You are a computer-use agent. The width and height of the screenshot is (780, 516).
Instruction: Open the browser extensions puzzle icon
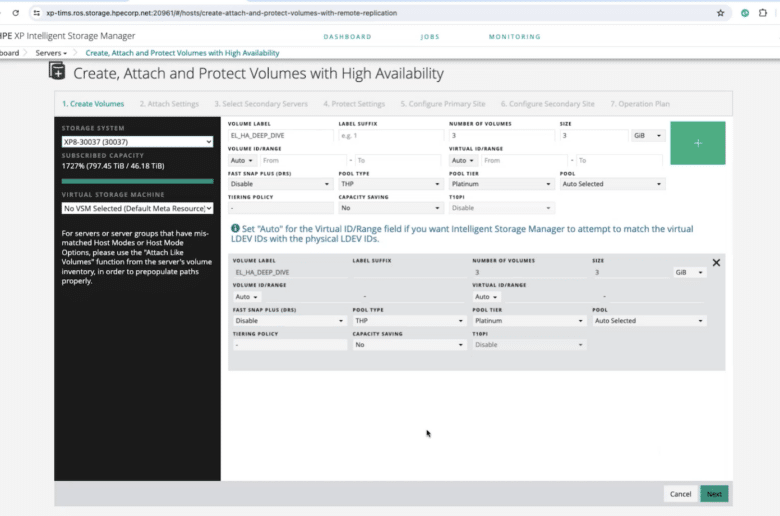pyautogui.click(x=763, y=13)
